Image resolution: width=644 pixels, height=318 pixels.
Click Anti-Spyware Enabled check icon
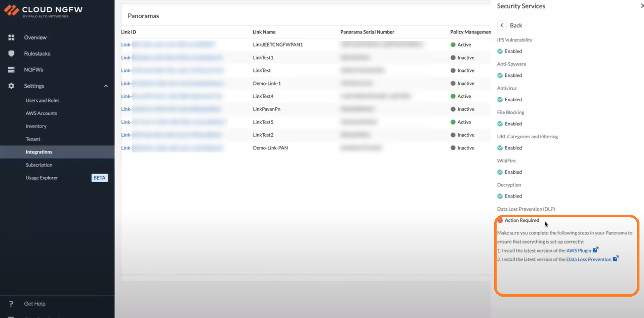pyautogui.click(x=500, y=75)
